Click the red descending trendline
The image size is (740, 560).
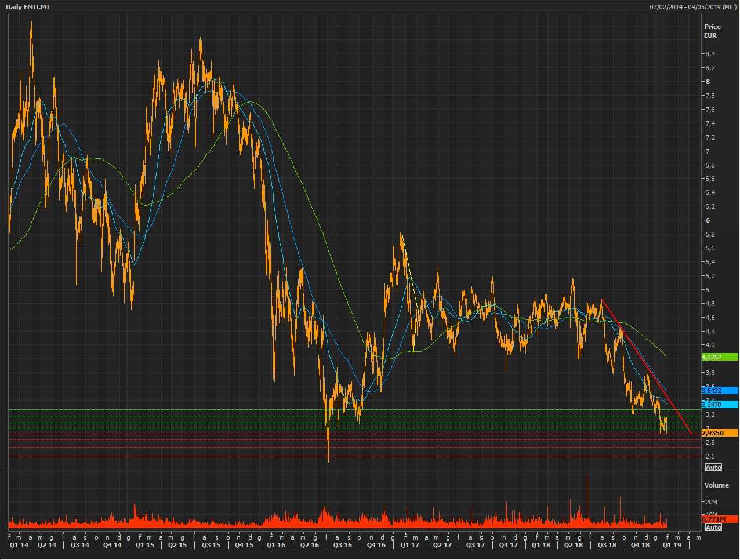pos(647,366)
